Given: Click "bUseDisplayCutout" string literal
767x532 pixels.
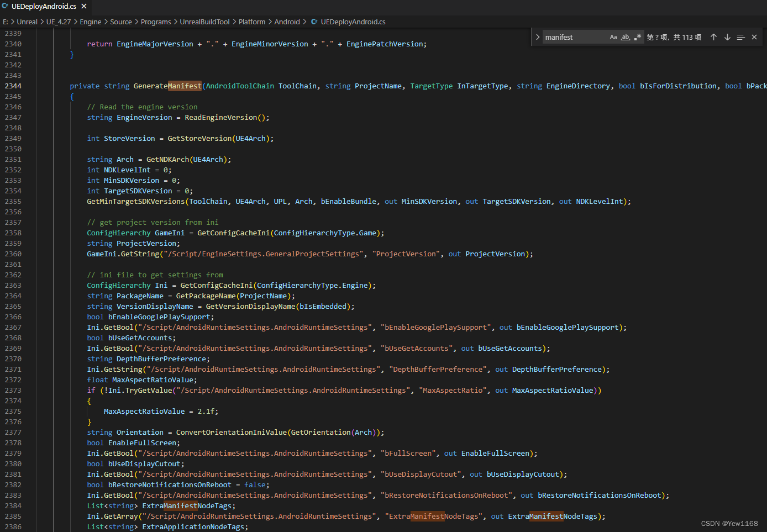Looking at the screenshot, I should coord(421,474).
